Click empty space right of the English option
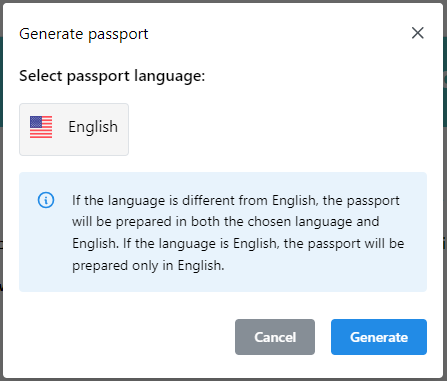The image size is (447, 381). click(x=277, y=129)
